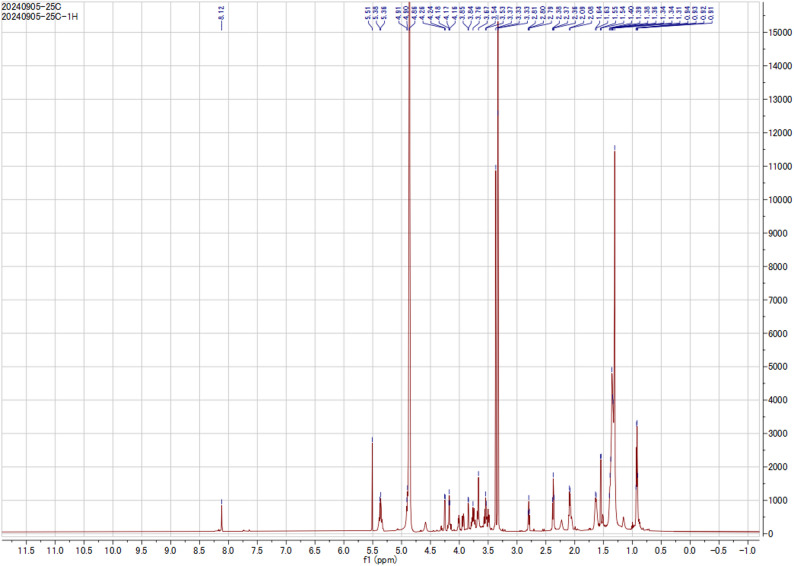This screenshot has height=566, width=794.
Task: Click the 10000 intensity tick label
Action: pos(781,199)
